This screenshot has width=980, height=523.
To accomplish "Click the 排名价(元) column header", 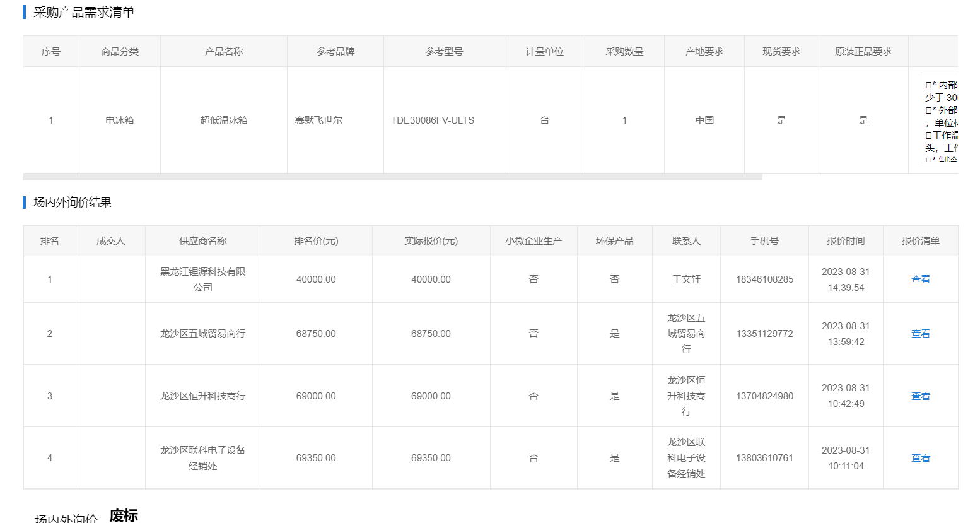I will tap(316, 241).
